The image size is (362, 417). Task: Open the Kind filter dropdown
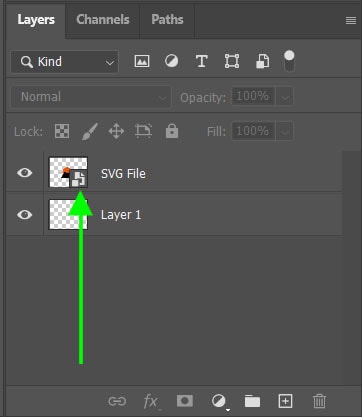click(65, 62)
